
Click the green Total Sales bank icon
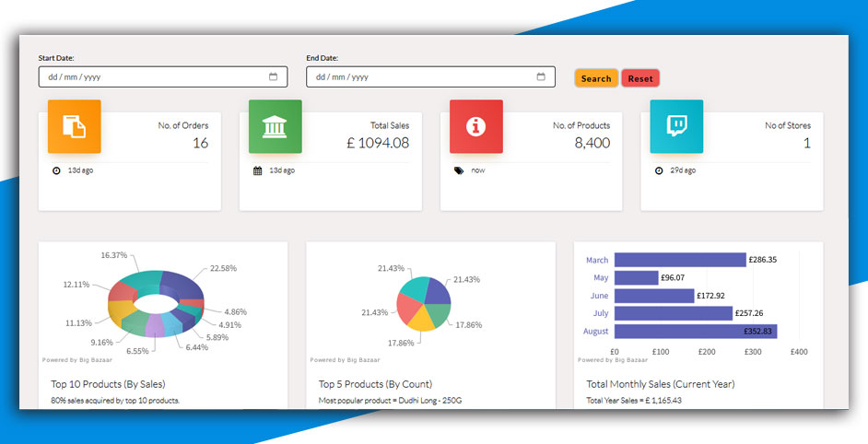275,126
